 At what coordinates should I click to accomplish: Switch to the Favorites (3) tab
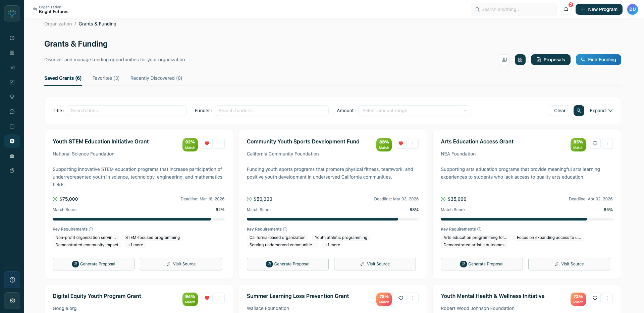(106, 78)
